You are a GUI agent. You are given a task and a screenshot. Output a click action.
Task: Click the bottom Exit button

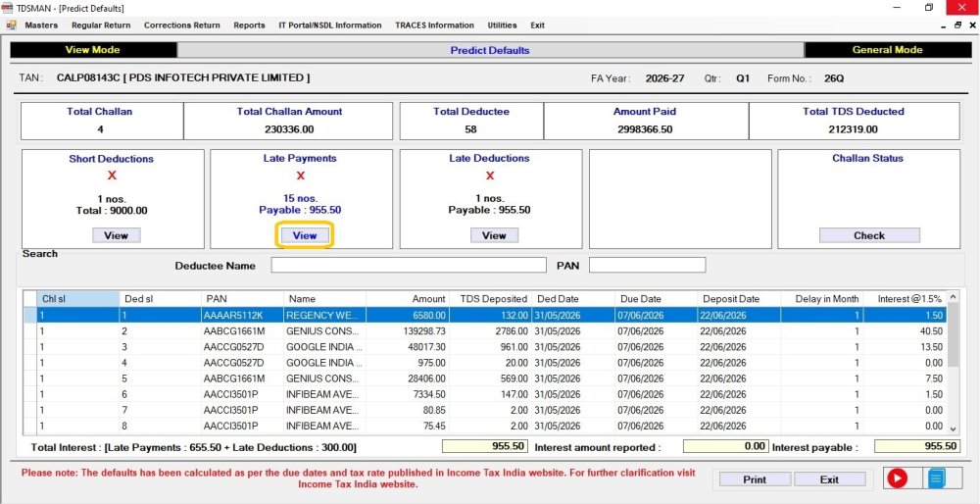point(829,479)
